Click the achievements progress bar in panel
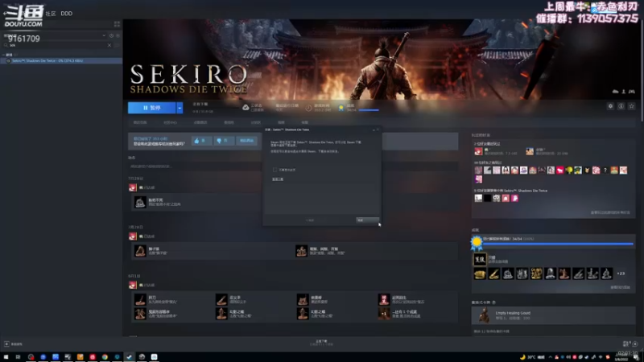This screenshot has width=644, height=362. click(558, 244)
